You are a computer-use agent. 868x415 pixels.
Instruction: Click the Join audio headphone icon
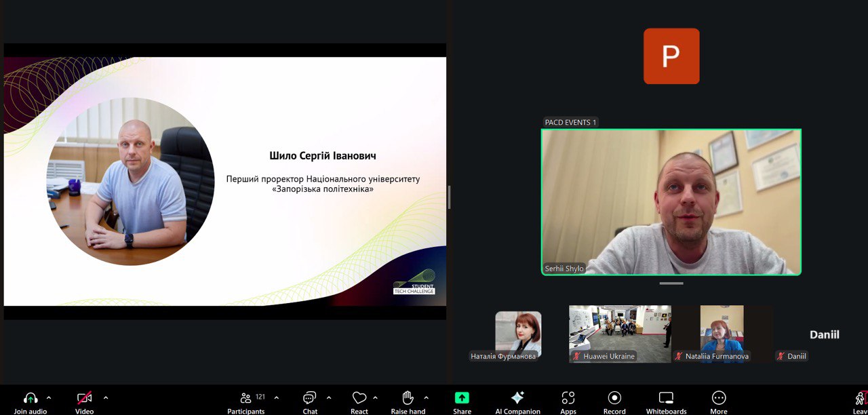pos(31,398)
